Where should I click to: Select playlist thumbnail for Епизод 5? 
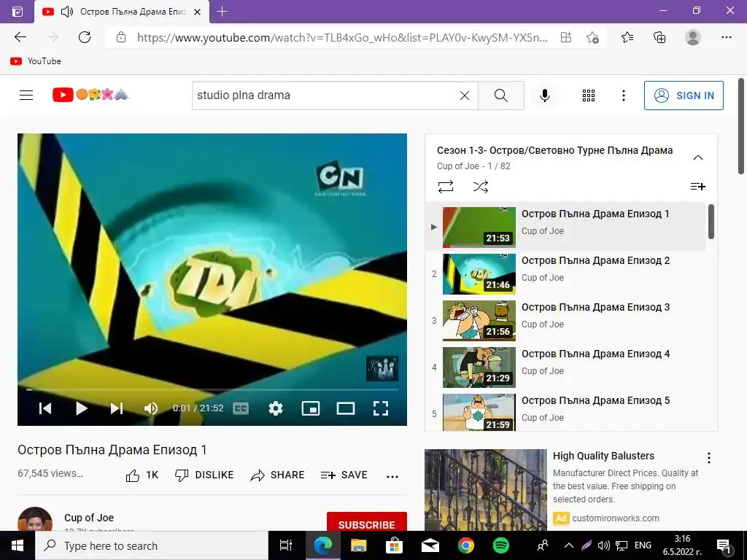tap(479, 413)
